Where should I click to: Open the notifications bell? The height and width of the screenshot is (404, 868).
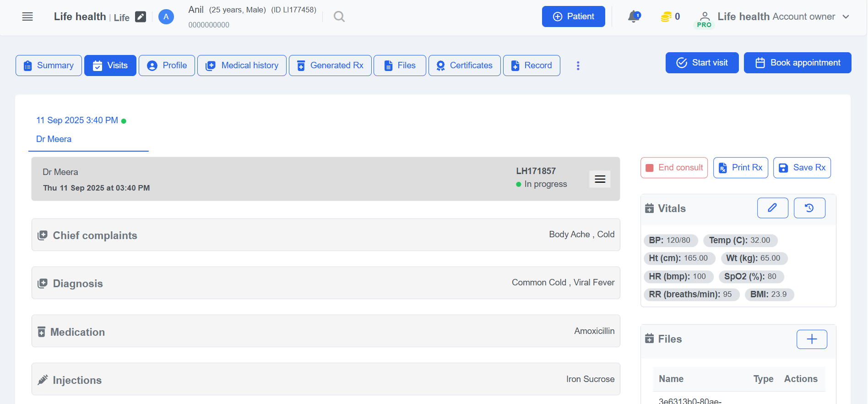(x=634, y=17)
